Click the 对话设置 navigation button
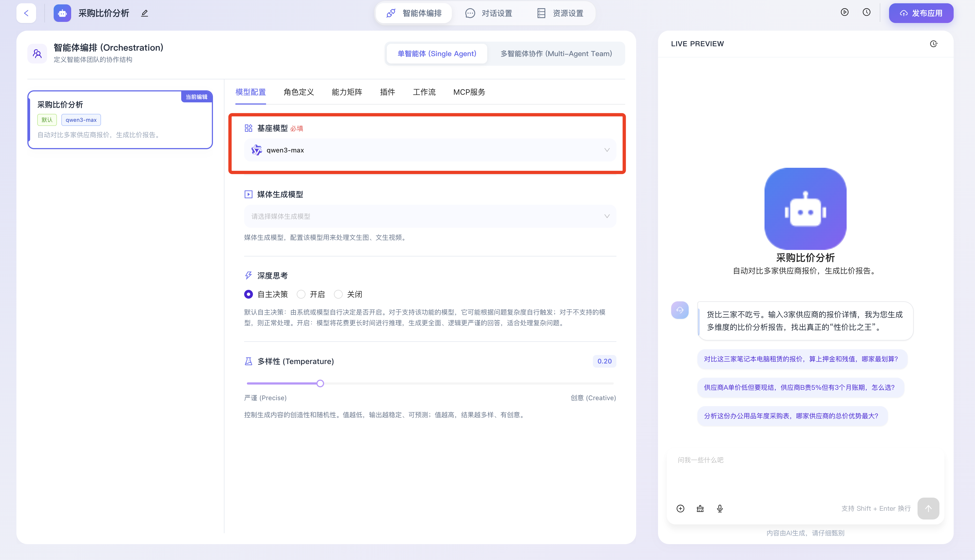This screenshot has width=975, height=560. (x=489, y=13)
